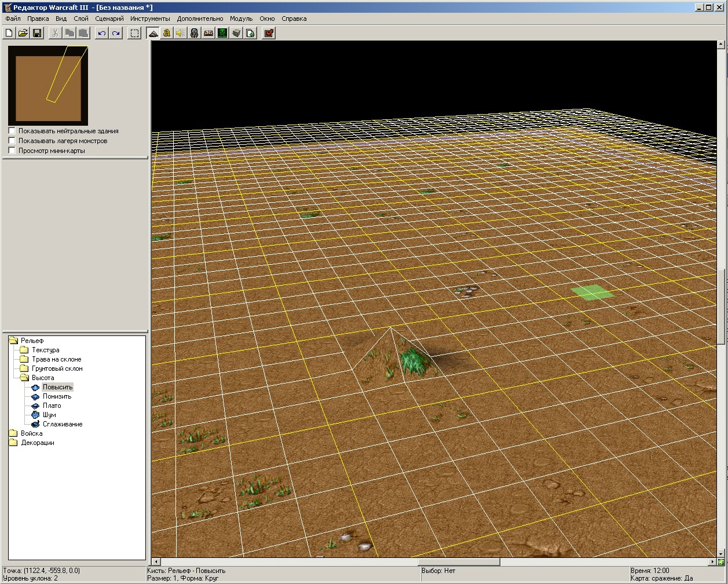This screenshot has width=728, height=584.
Task: Open the Sound Editor speaker icon
Action: point(181,33)
